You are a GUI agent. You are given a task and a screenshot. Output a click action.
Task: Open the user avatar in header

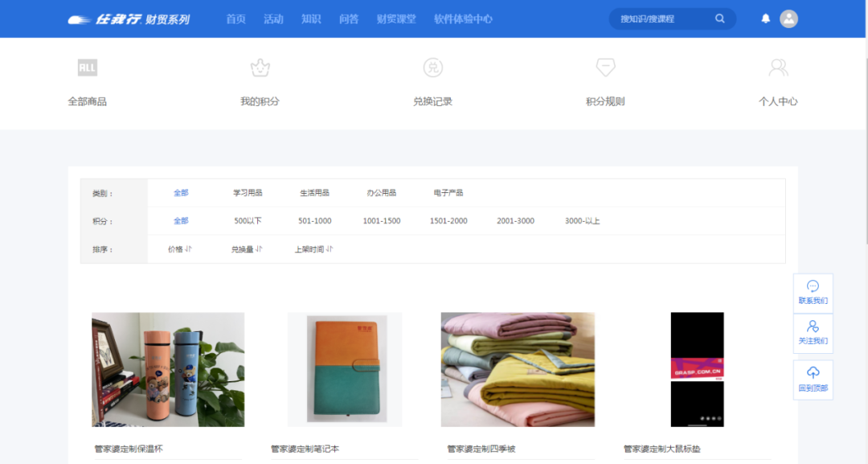coord(788,18)
